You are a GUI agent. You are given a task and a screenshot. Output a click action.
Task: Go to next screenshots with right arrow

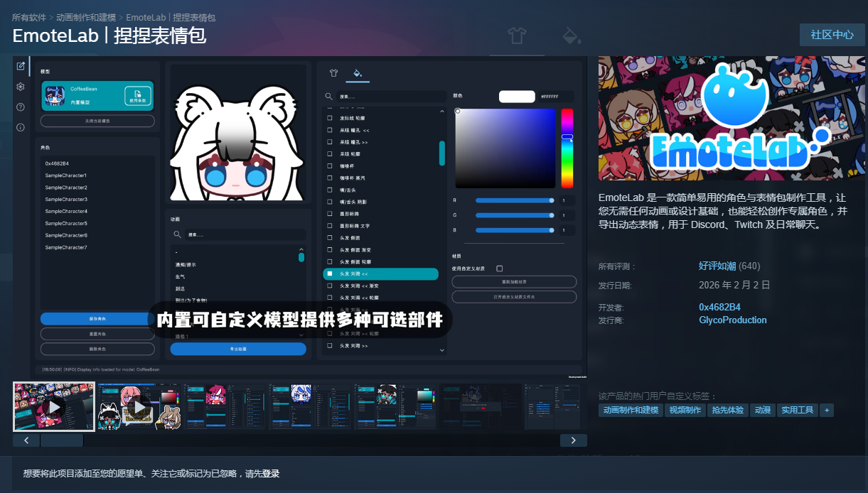(x=574, y=440)
